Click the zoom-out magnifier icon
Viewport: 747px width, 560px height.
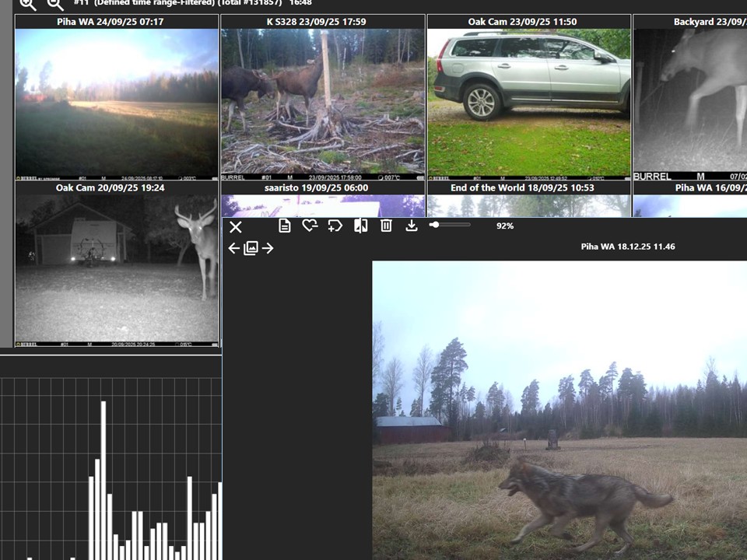click(x=56, y=5)
